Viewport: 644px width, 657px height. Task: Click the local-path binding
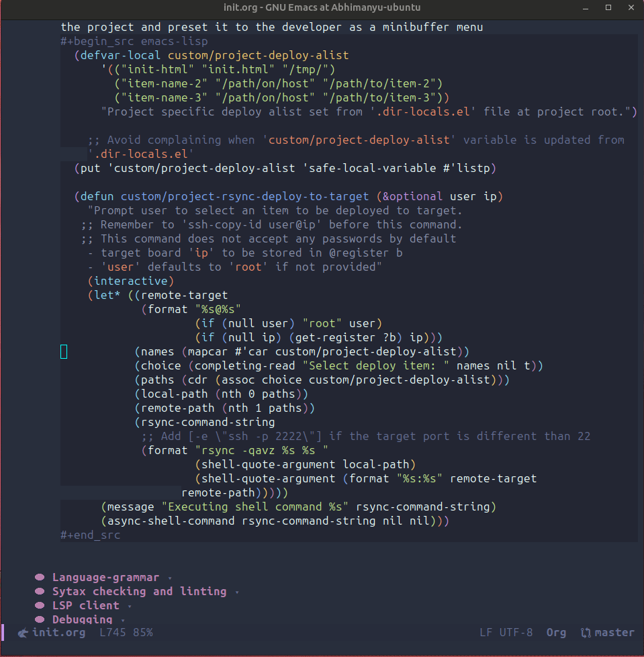(x=174, y=394)
